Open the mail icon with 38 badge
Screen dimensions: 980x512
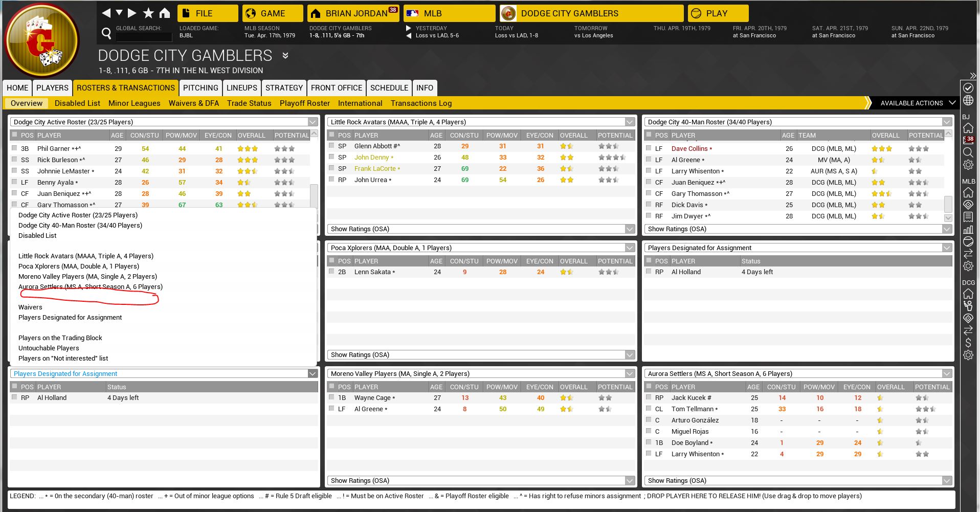[x=968, y=140]
